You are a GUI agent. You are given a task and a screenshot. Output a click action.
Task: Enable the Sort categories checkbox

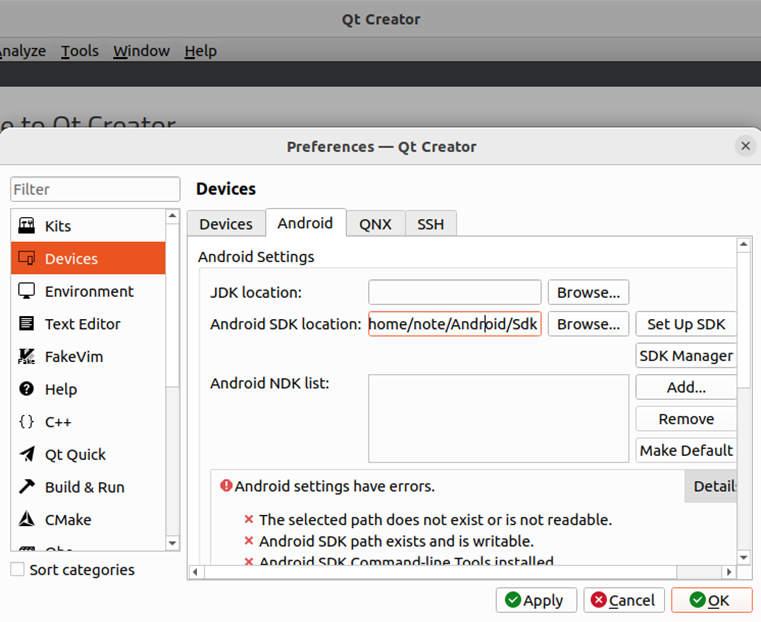[17, 569]
